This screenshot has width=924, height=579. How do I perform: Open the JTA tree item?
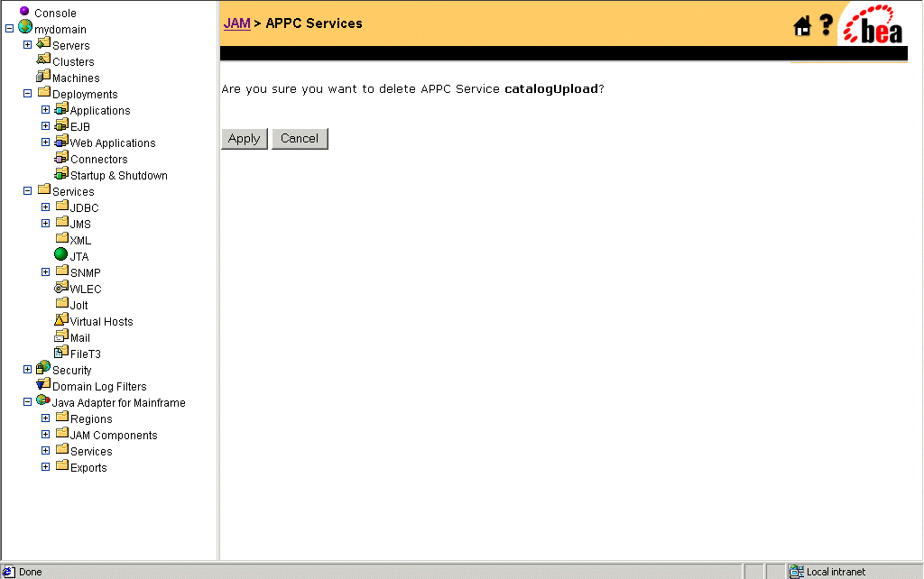(79, 257)
